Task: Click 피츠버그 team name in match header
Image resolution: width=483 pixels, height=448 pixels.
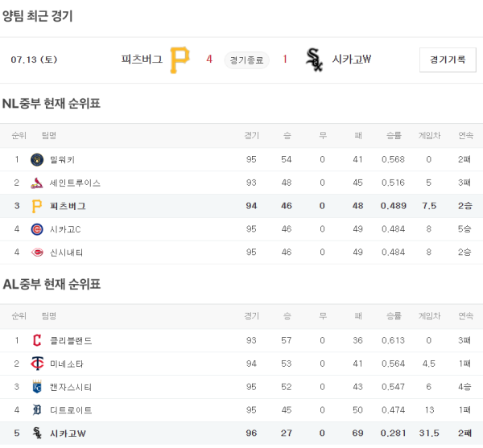Action: click(x=142, y=60)
